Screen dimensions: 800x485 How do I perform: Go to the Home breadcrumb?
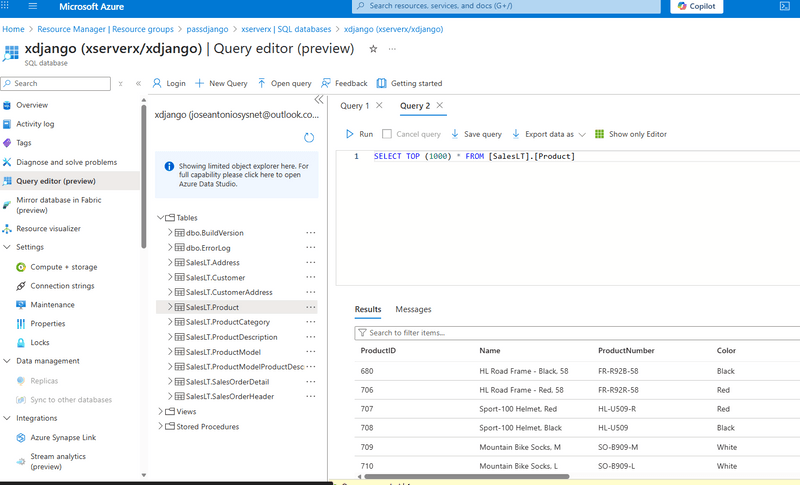pyautogui.click(x=13, y=29)
